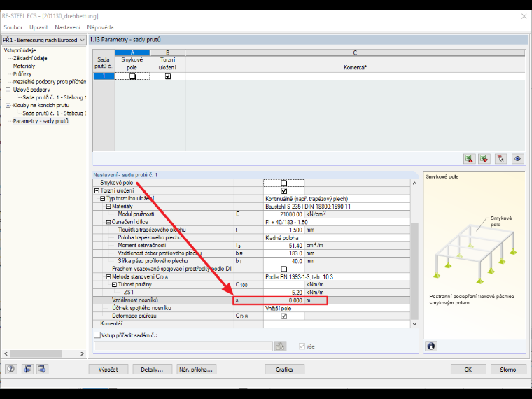This screenshot has height=399, width=532.
Task: Toggle Prachem vsazované spojovací prostředky checkbox
Action: point(284,269)
